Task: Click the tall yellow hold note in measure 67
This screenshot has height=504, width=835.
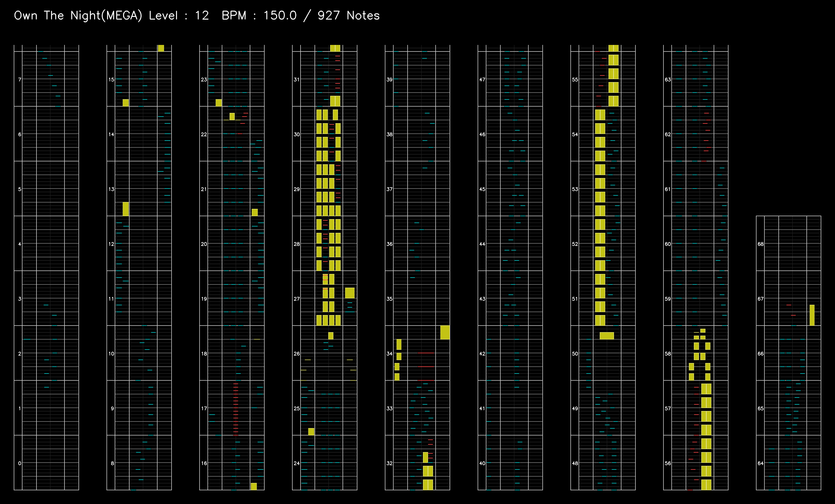Action: click(x=812, y=315)
